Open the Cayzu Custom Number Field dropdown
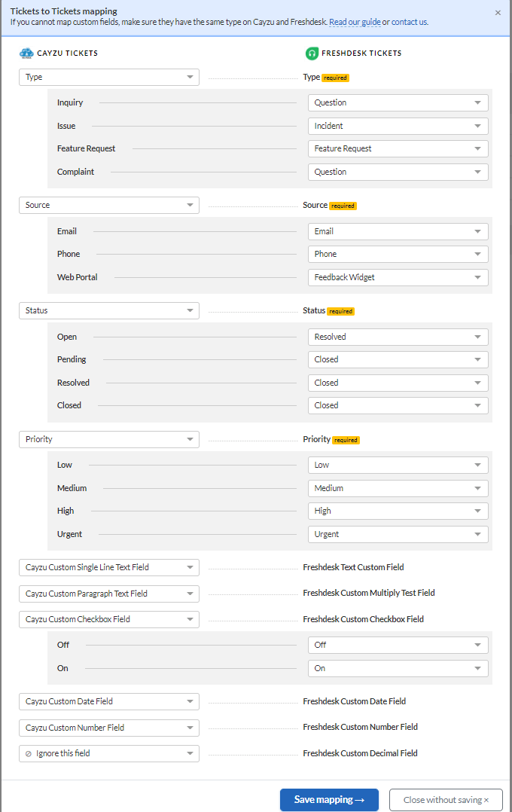 click(109, 728)
